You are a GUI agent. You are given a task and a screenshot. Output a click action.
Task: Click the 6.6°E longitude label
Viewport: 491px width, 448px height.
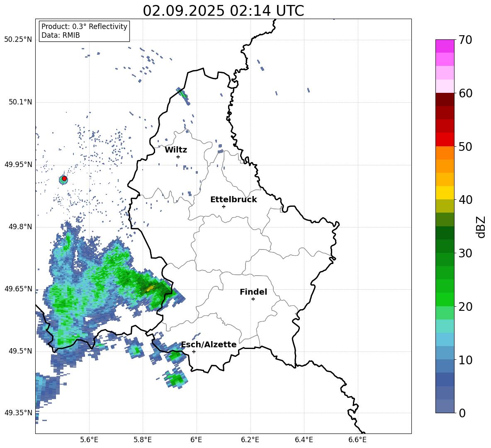click(357, 440)
